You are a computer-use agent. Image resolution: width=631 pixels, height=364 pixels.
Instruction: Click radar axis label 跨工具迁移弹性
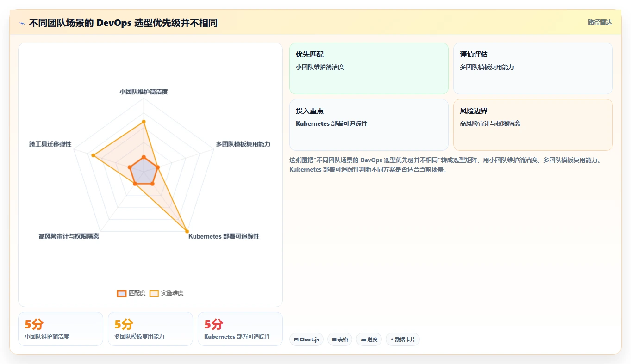50,144
